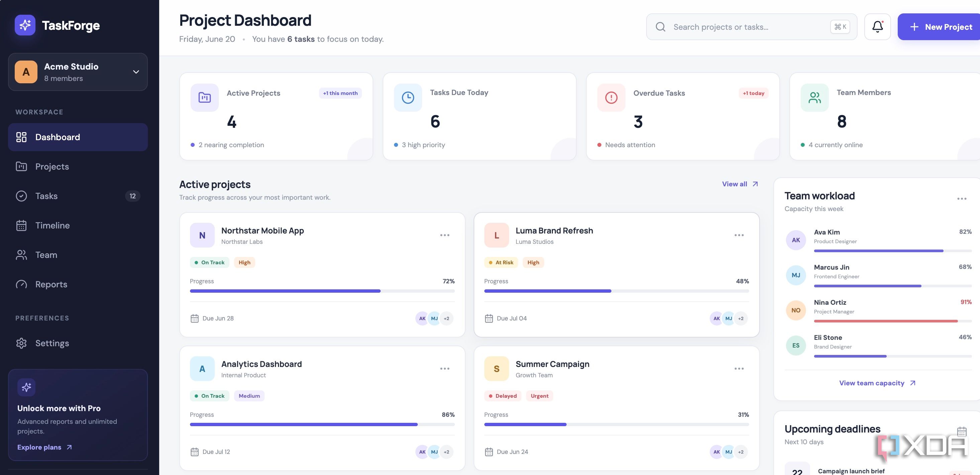The width and height of the screenshot is (980, 475).
Task: Click the Pro sparkle icon in upgrade card
Action: pos(26,387)
